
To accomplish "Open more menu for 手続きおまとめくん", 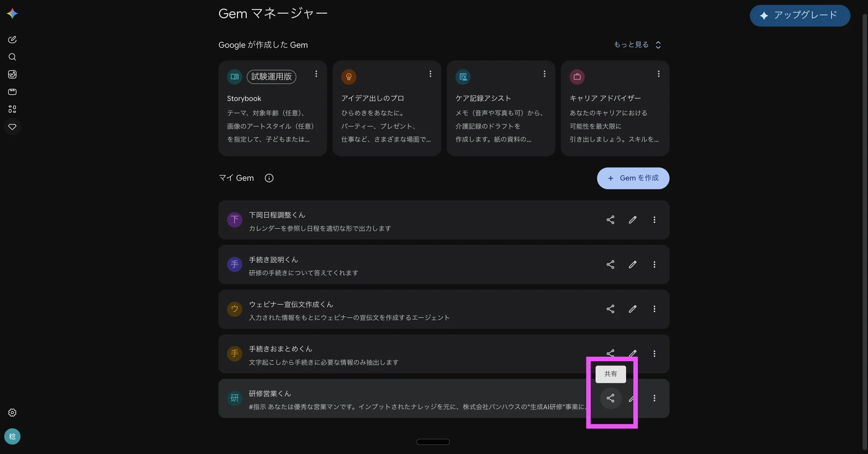I will click(x=654, y=354).
